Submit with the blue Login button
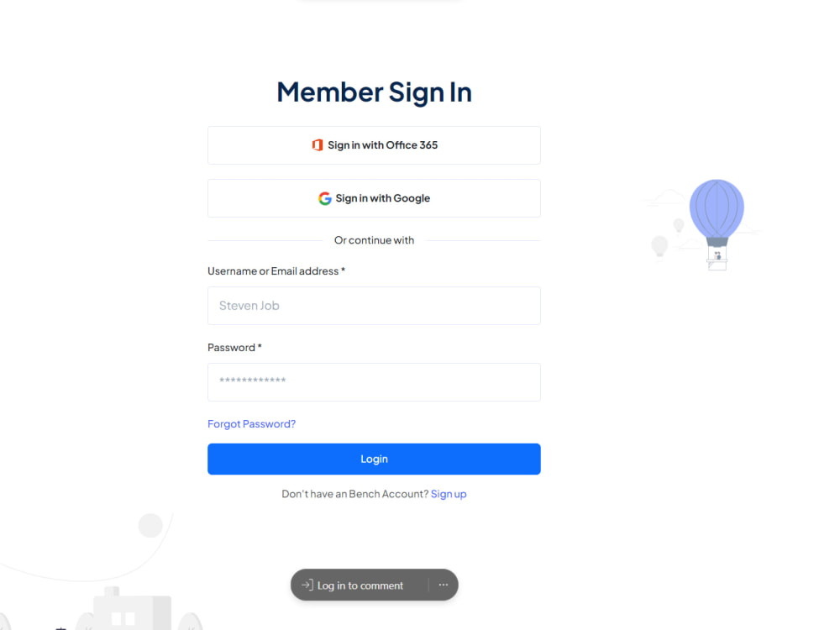The image size is (840, 630). click(x=374, y=459)
